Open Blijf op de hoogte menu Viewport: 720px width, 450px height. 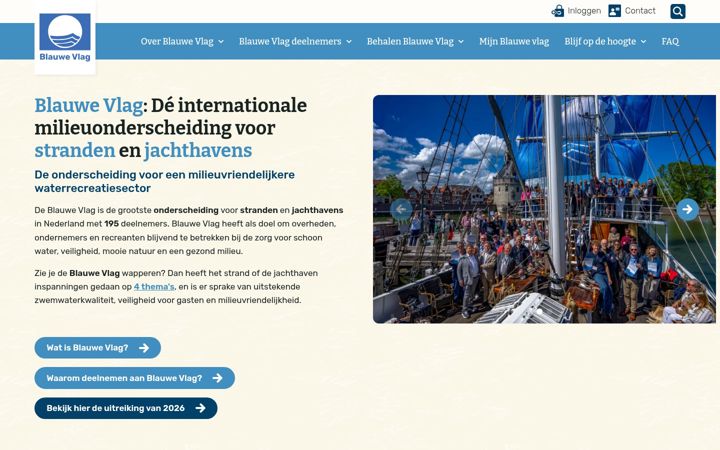(x=600, y=41)
